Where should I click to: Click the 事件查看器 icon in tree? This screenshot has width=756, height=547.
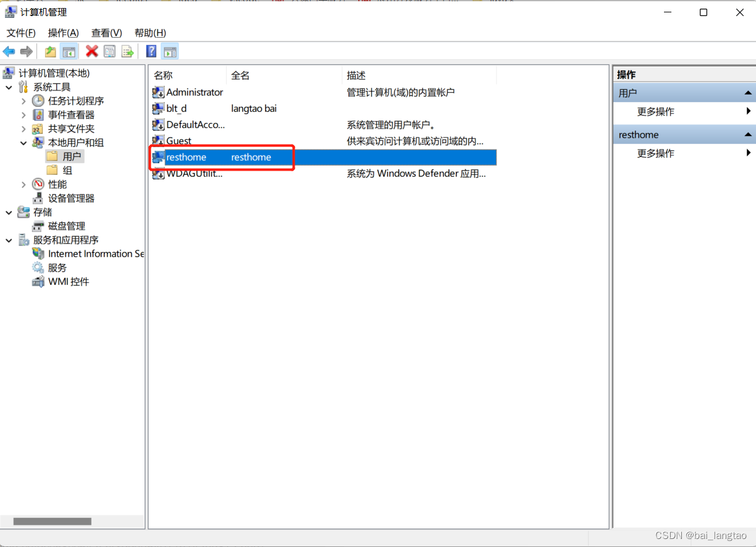tap(38, 115)
